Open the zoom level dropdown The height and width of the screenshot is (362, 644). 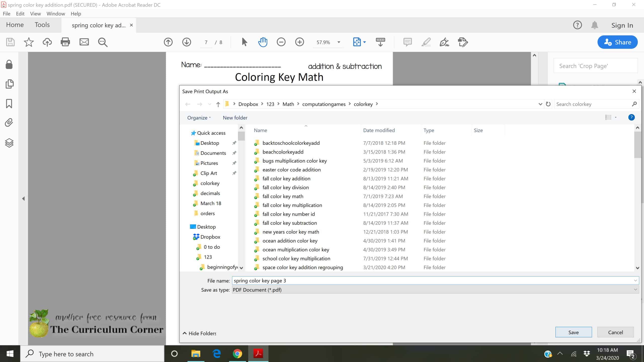coord(338,42)
